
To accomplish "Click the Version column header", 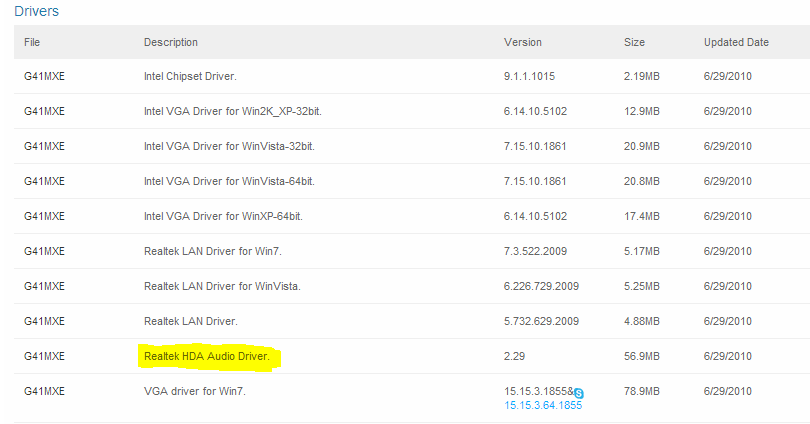I will click(x=523, y=42).
